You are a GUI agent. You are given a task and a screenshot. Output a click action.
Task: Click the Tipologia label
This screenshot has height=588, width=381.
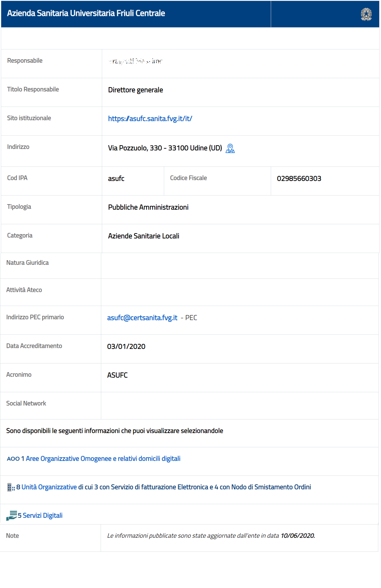19,207
